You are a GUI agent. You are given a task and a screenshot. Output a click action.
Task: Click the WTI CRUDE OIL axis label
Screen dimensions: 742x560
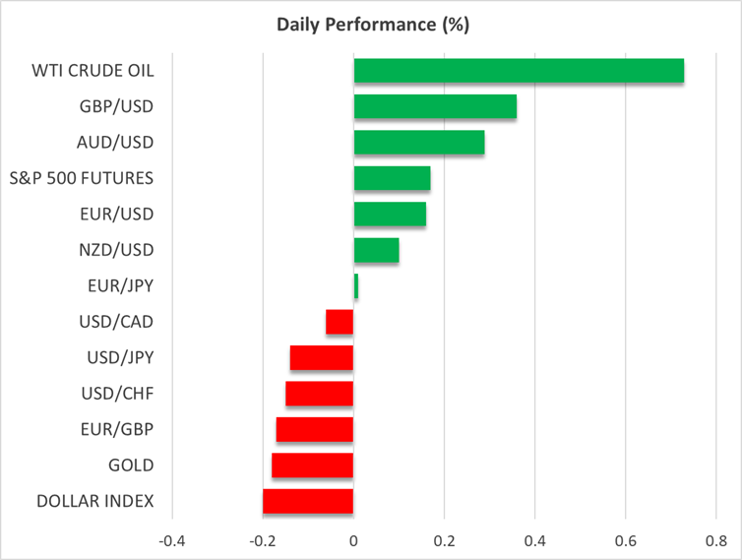point(95,71)
